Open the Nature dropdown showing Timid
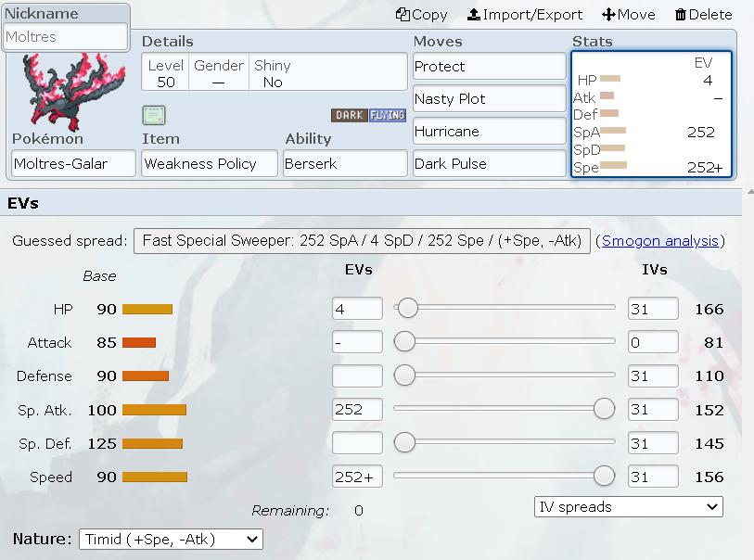 [172, 539]
